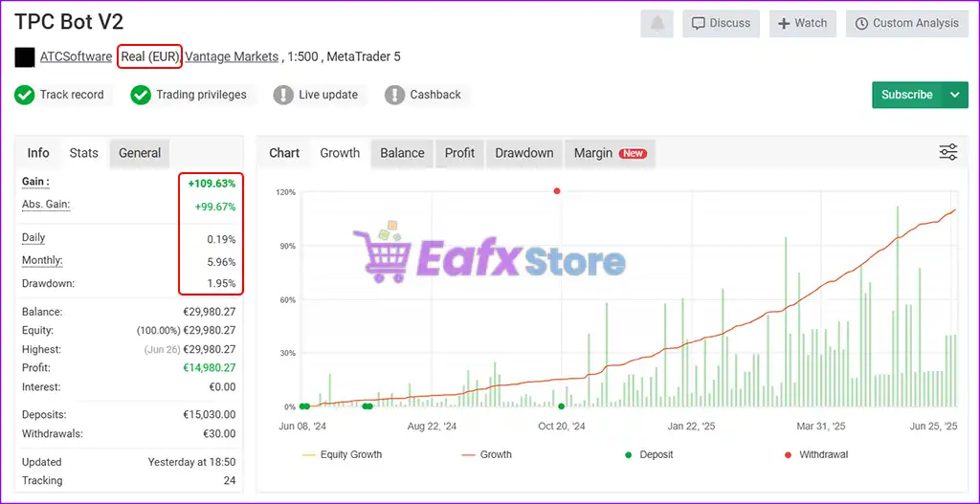Click the Monthly label
This screenshot has height=504, width=980.
(x=42, y=260)
